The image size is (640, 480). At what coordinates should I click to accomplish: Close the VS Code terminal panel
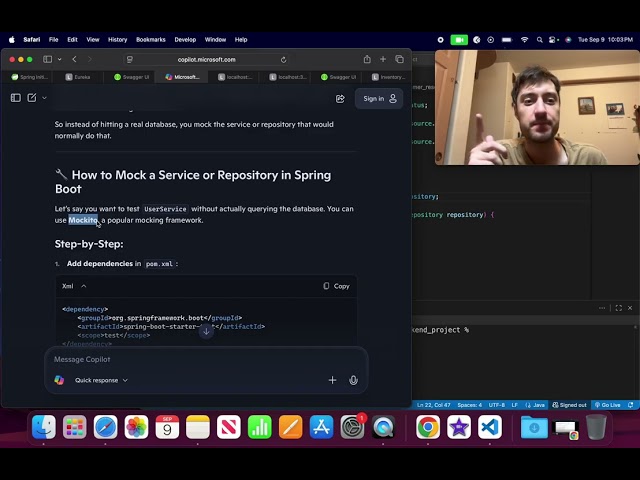630,308
